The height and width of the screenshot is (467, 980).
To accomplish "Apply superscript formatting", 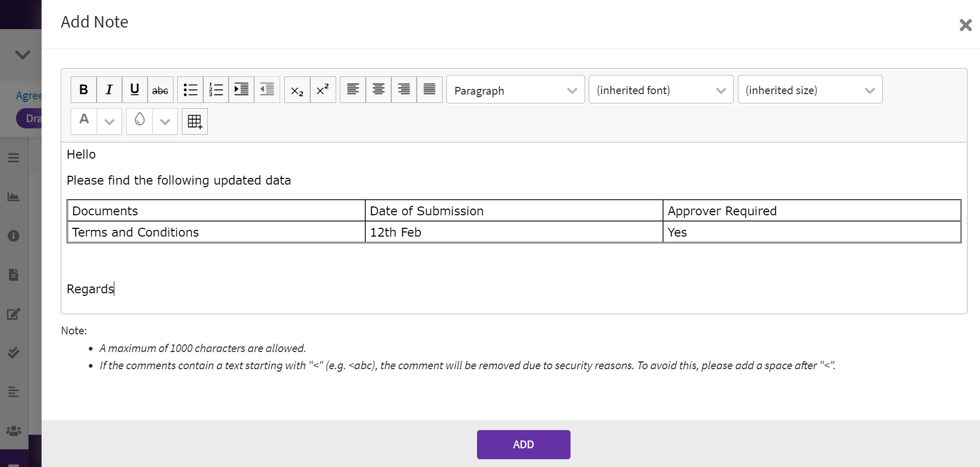I will tap(323, 90).
